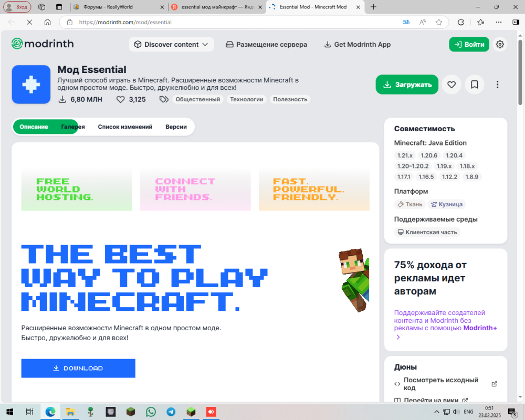Open Modrinth+ support link
525x420 pixels.
coord(445,324)
